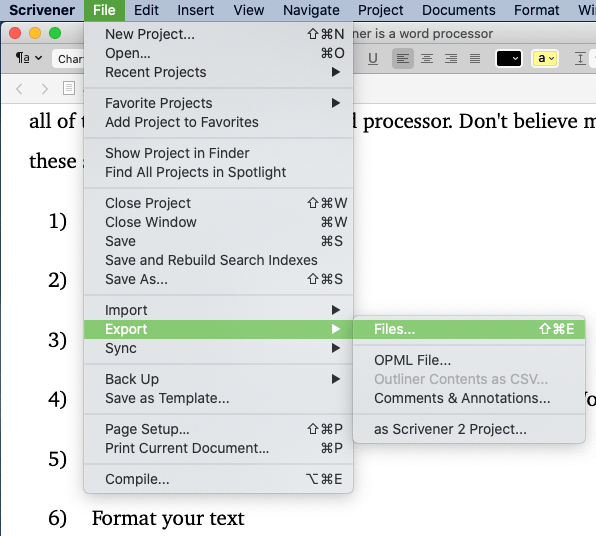Image resolution: width=596 pixels, height=536 pixels.
Task: Open the yellow highlight color dropdown
Action: click(545, 59)
